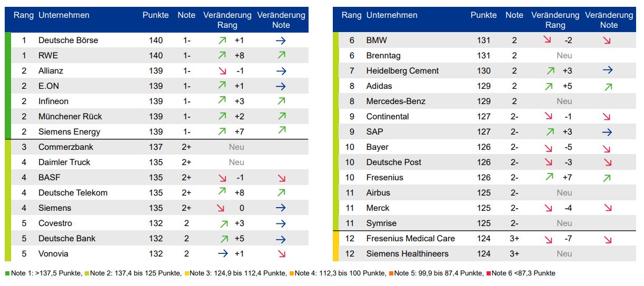Click Vonovia's red note-change arrow
This screenshot has width=644, height=286.
(281, 253)
